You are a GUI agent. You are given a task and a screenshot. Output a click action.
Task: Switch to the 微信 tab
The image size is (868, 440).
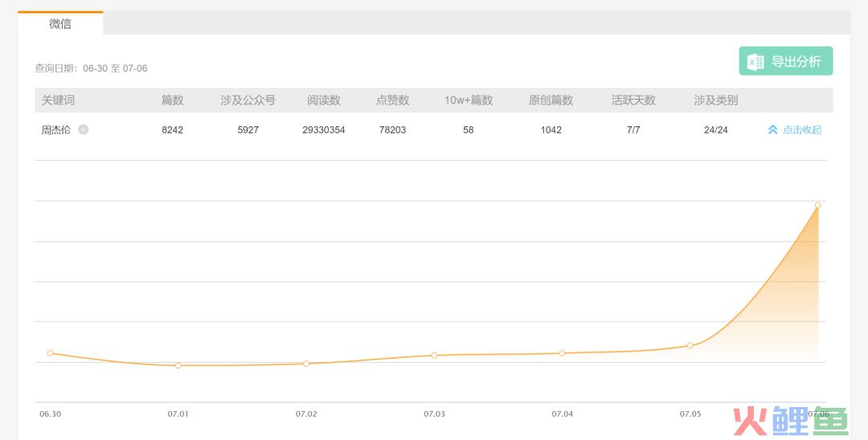click(60, 23)
